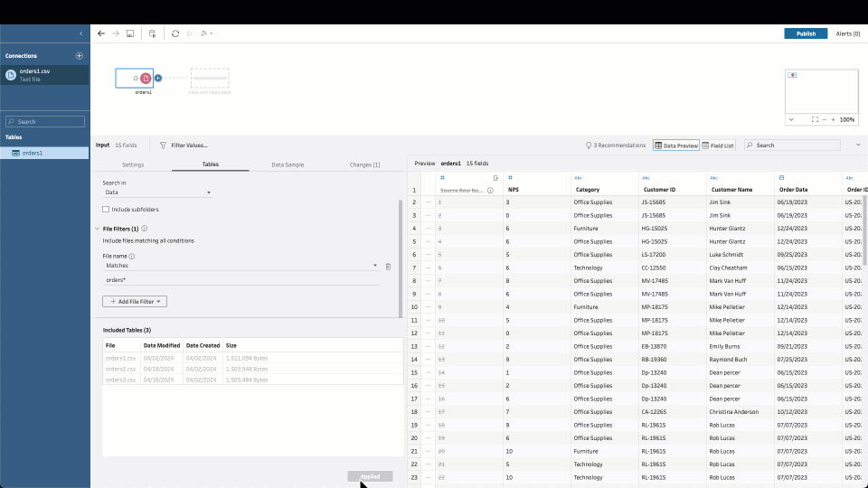Click the Tables panel vertical scrollbar

tap(401, 258)
